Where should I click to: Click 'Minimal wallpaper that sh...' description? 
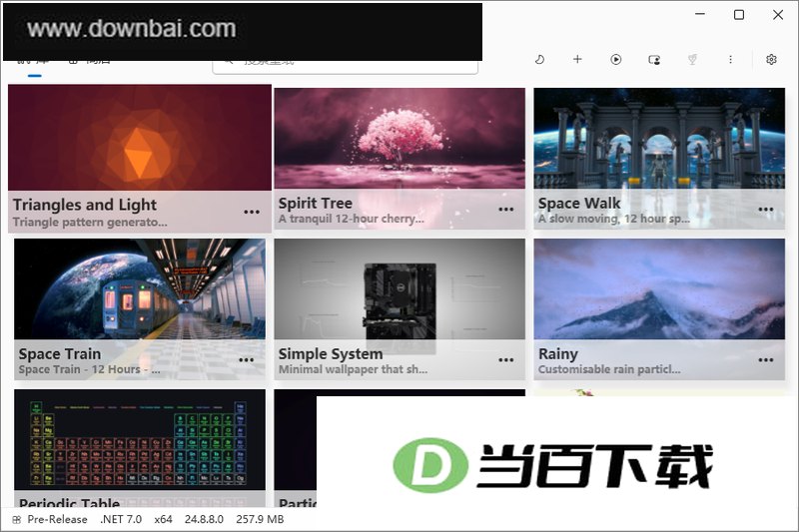[353, 369]
